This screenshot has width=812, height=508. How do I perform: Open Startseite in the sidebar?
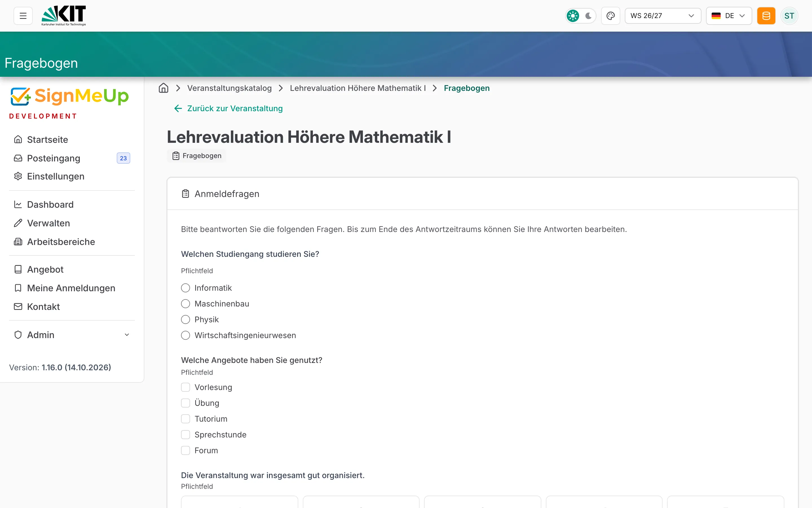point(72,139)
